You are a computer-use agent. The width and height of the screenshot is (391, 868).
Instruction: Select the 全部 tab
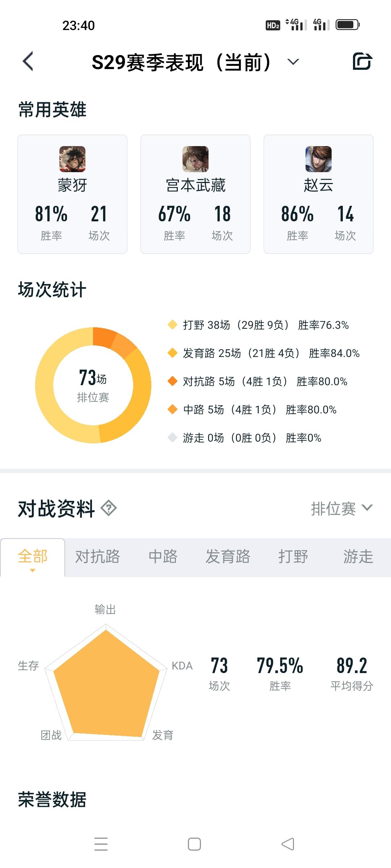[33, 557]
